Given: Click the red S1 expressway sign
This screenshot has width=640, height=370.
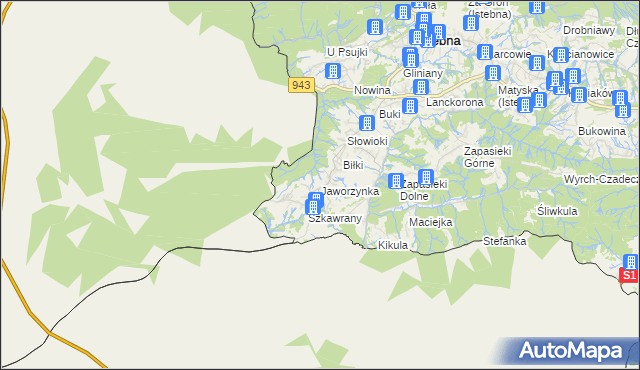Looking at the screenshot, I should (x=629, y=275).
